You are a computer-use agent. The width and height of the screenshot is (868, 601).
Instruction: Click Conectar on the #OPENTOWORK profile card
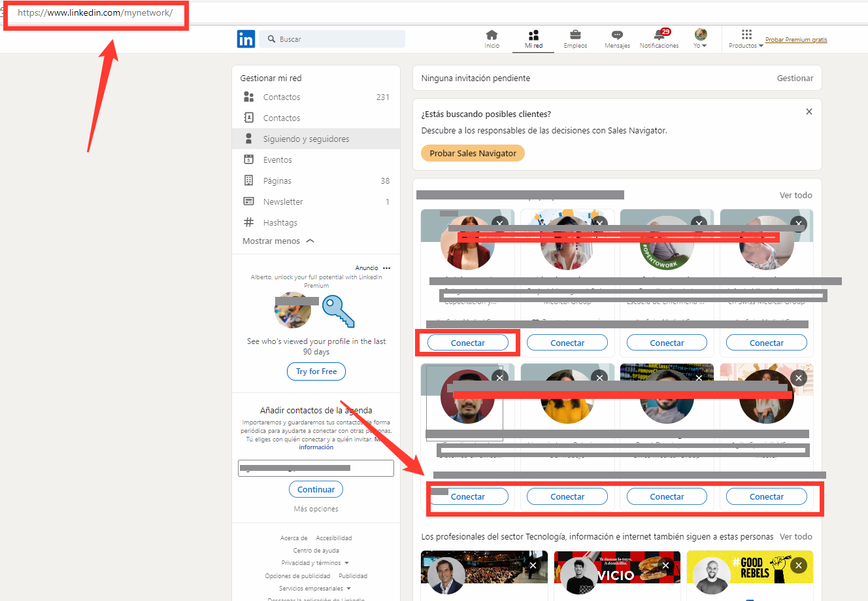667,343
